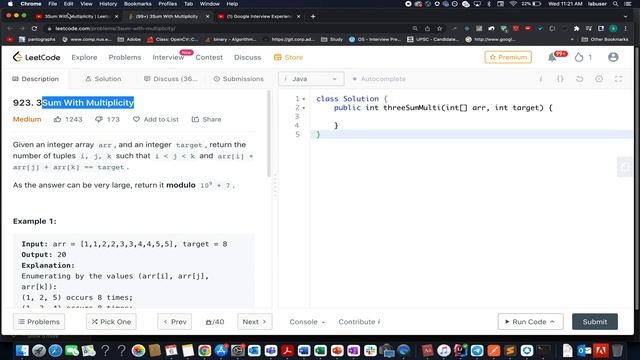
Task: Open Chrome extensions puzzle icon
Action: [x=576, y=29]
